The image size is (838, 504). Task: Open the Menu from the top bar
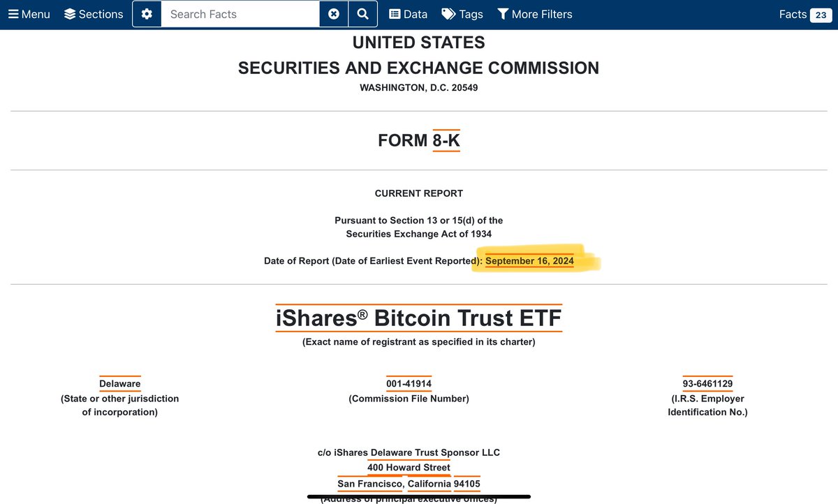(29, 13)
